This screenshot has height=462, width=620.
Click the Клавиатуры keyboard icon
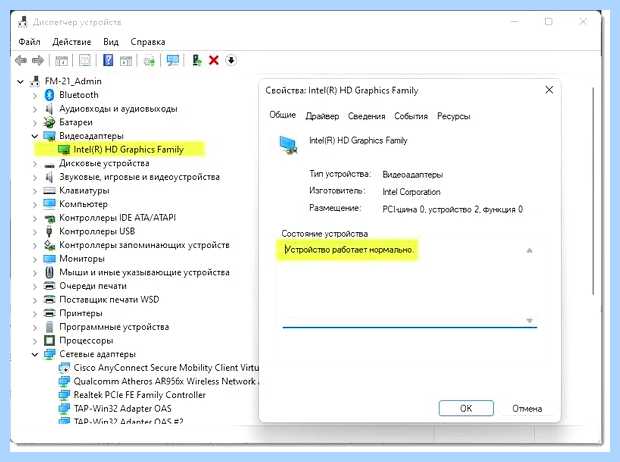49,191
